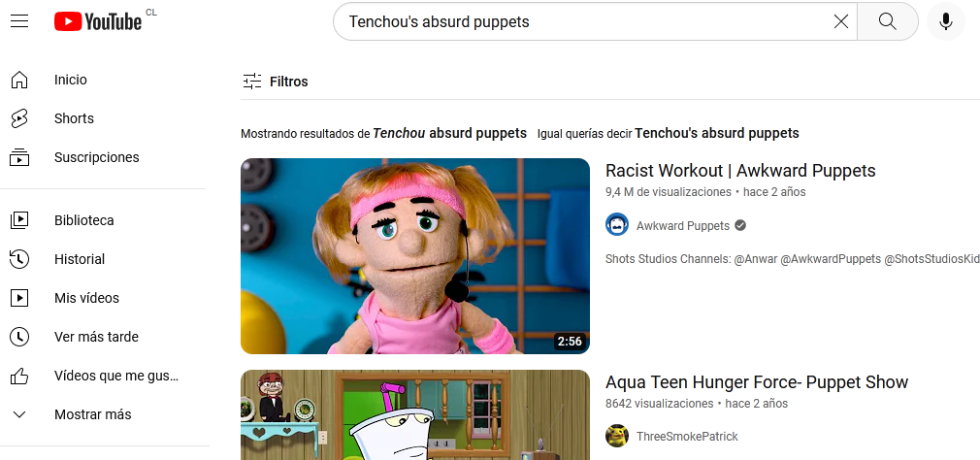Screen dimensions: 980x460
Task: Expand the sidebar with the Mostrar más chevron
Action: tap(19, 414)
